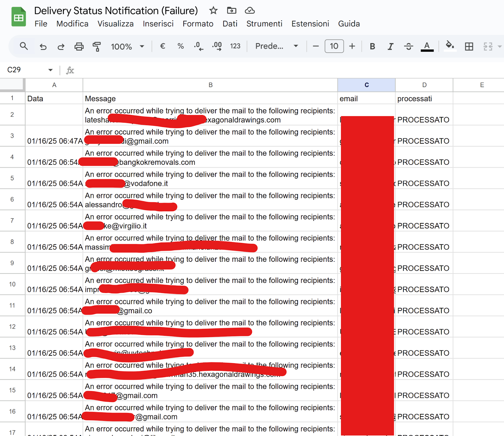Viewport: 504px width, 436px height.
Task: Activate the paint format tool
Action: [97, 47]
